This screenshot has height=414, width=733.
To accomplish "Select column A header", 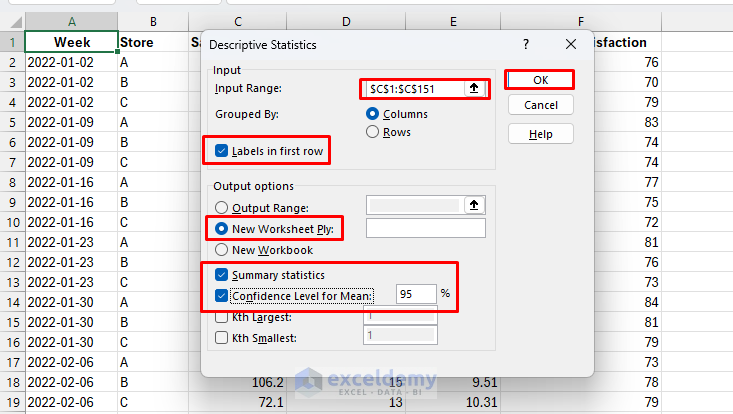I will 71,21.
